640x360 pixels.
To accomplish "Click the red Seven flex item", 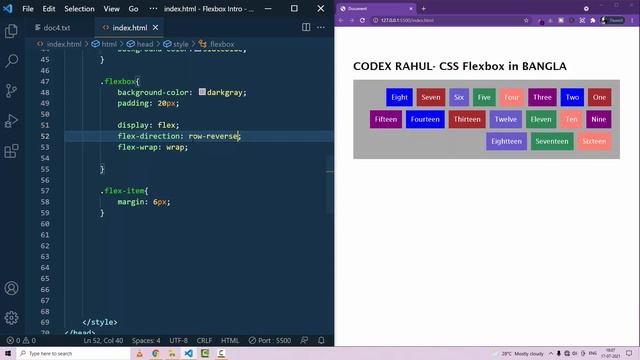I will point(431,97).
